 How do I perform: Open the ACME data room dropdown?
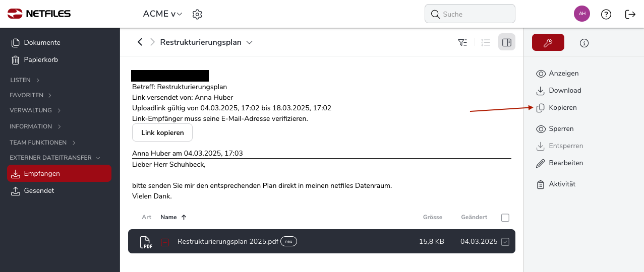[162, 14]
